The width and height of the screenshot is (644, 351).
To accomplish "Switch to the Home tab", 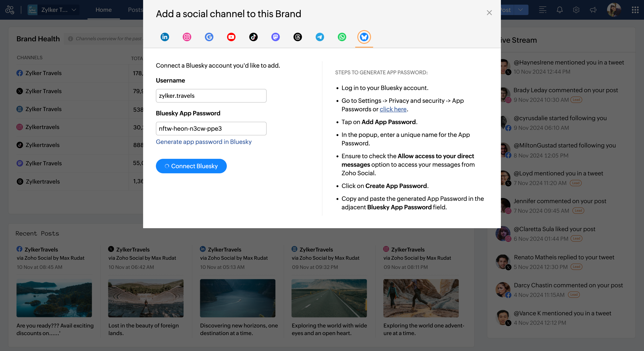I will 104,10.
